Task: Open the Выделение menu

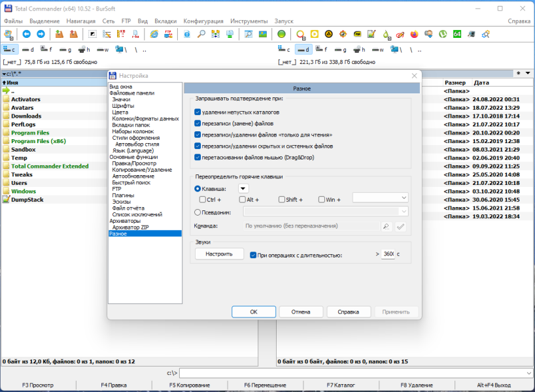Action: tap(44, 21)
